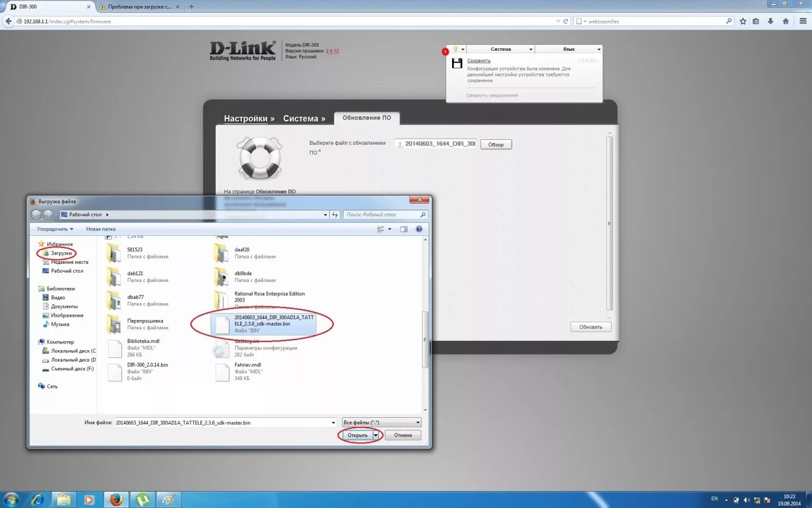
Task: Select Съемный диск (F:) in sidebar
Action: pos(72,369)
